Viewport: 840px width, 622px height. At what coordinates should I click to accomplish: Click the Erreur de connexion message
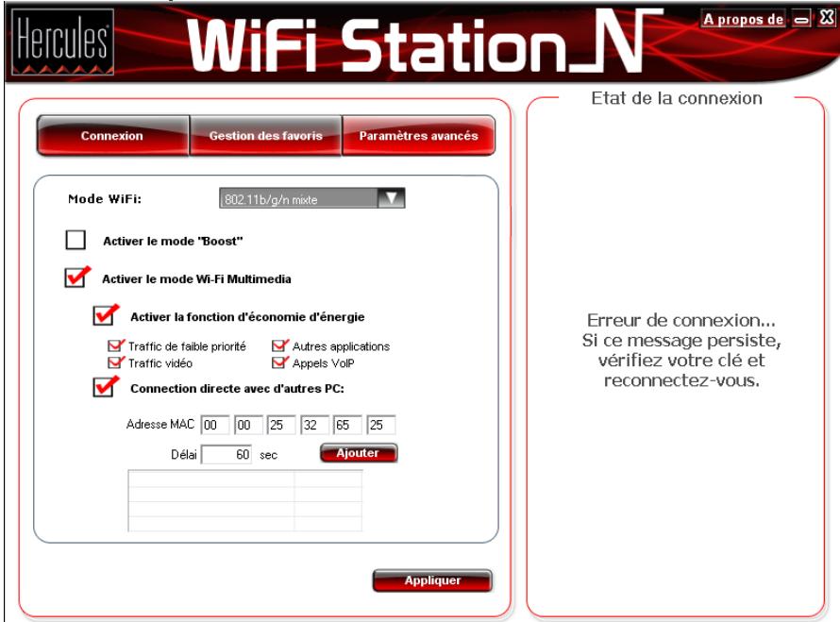tap(681, 350)
